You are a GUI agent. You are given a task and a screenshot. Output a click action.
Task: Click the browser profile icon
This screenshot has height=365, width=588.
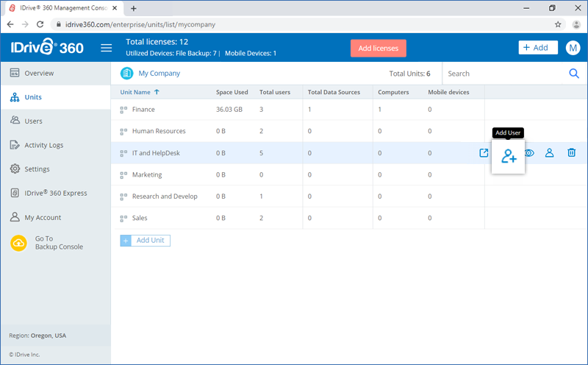point(576,24)
